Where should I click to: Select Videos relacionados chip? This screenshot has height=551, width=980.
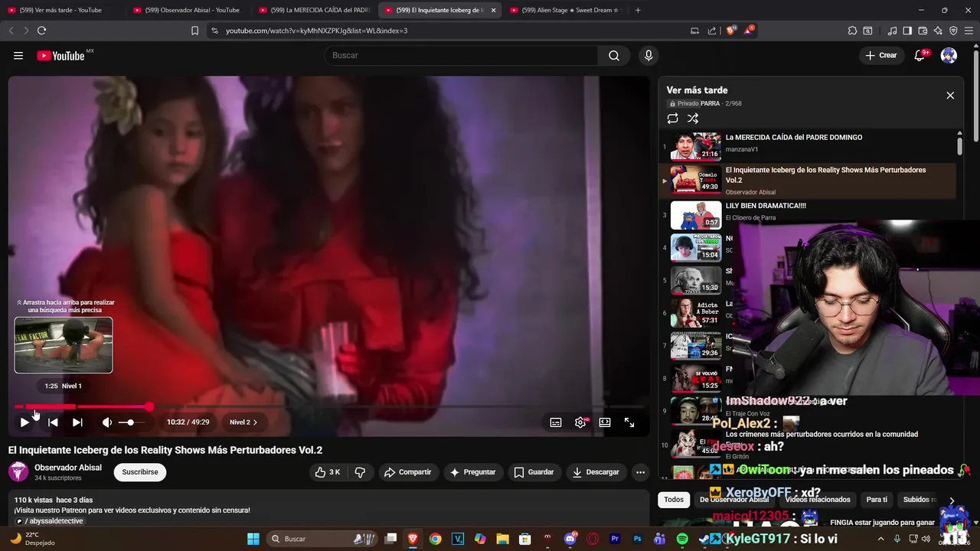818,500
